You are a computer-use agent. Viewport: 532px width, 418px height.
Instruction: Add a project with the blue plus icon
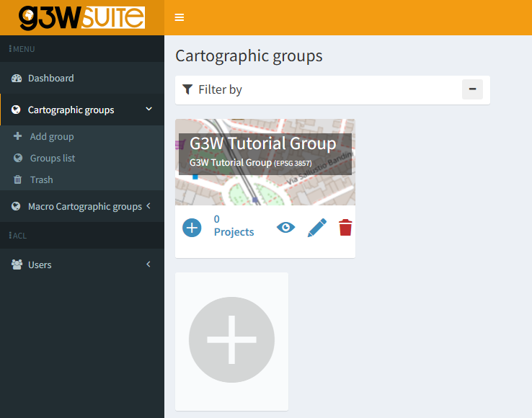point(192,228)
